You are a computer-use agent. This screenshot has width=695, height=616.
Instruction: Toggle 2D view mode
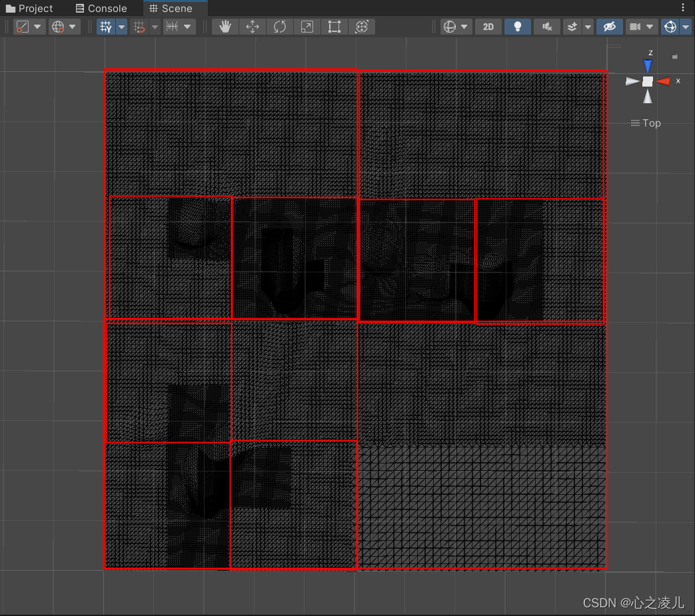point(488,27)
